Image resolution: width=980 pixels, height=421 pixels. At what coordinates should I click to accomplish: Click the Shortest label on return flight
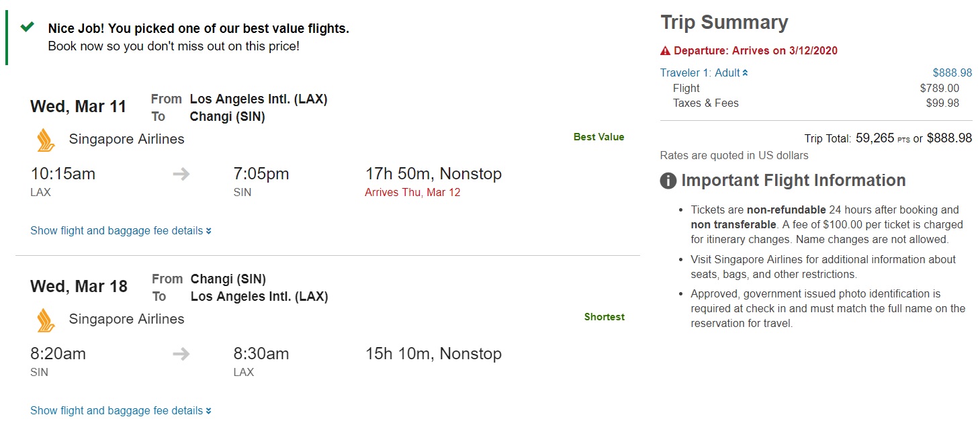click(604, 317)
